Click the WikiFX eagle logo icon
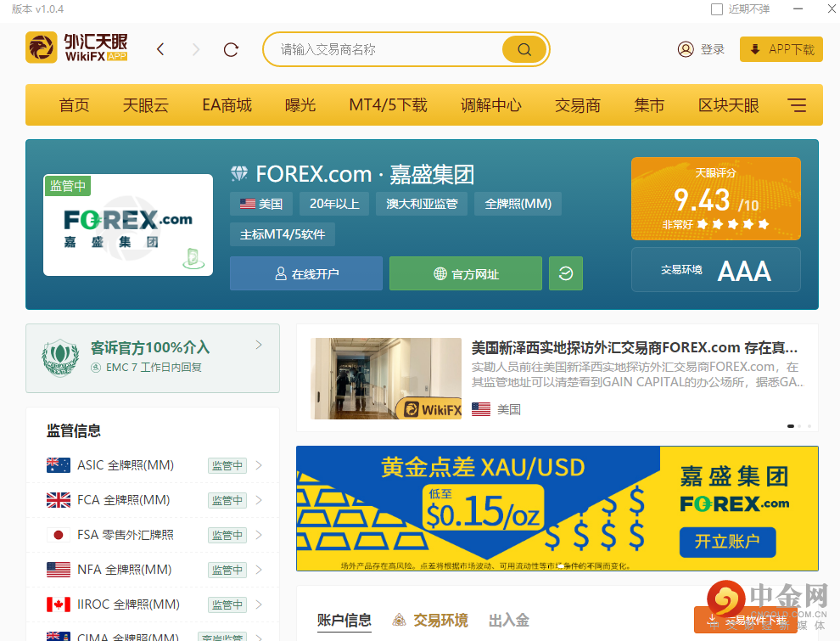840x641 pixels. 41,48
